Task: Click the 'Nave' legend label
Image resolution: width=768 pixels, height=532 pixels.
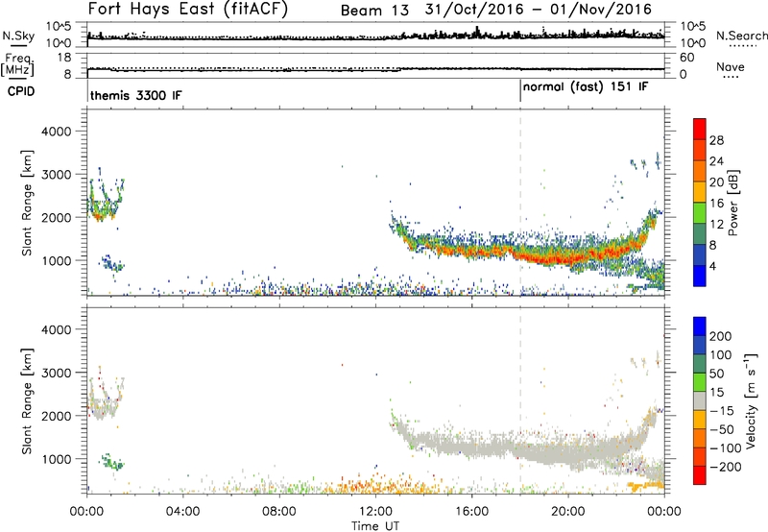Action: click(731, 66)
